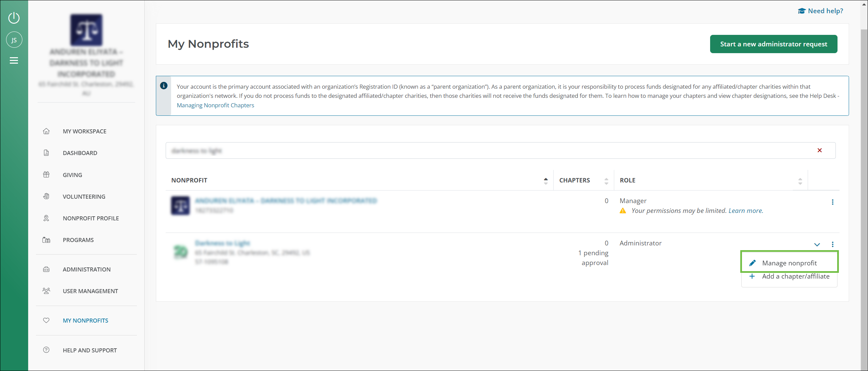Click the Volunteering sidebar icon
The width and height of the screenshot is (868, 371).
point(46,196)
